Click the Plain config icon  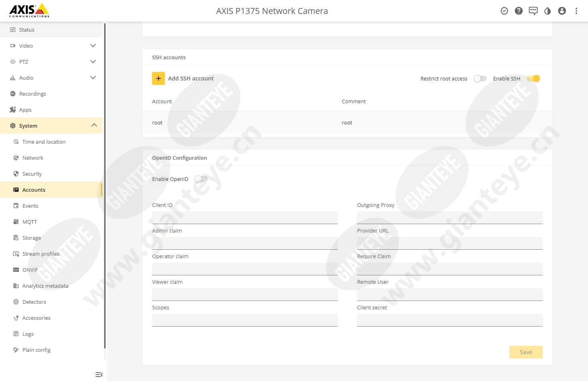(x=16, y=350)
